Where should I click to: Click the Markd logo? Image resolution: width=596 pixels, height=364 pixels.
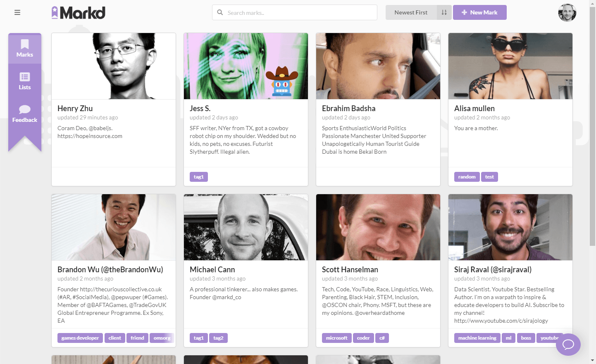(x=79, y=13)
